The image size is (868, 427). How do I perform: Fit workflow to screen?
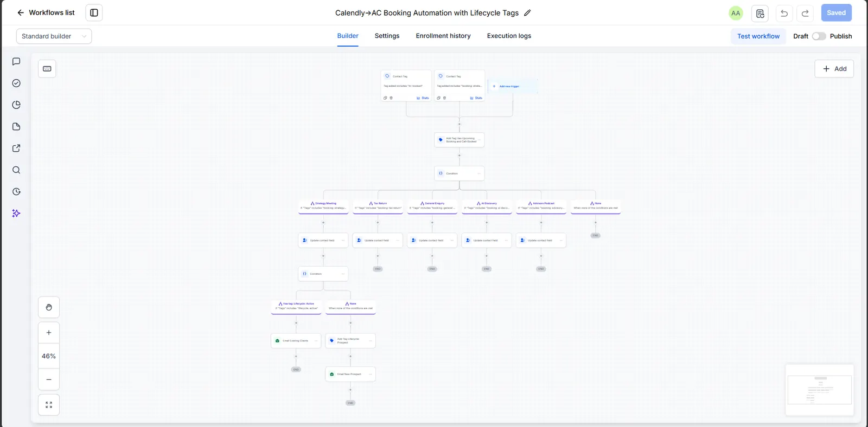pos(49,405)
